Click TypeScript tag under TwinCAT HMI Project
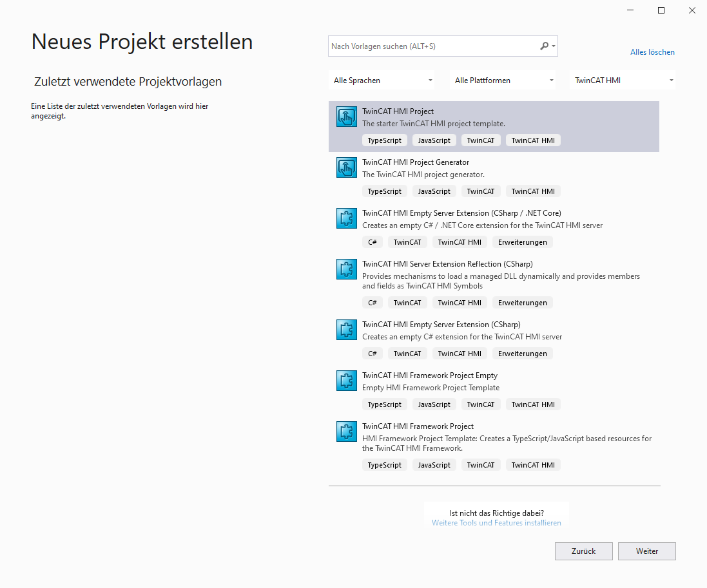 point(384,140)
